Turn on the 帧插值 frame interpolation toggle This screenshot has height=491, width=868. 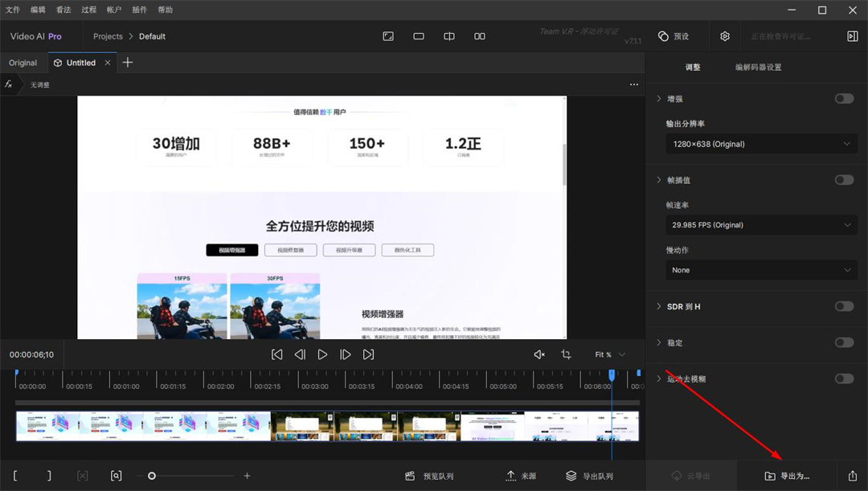click(844, 180)
